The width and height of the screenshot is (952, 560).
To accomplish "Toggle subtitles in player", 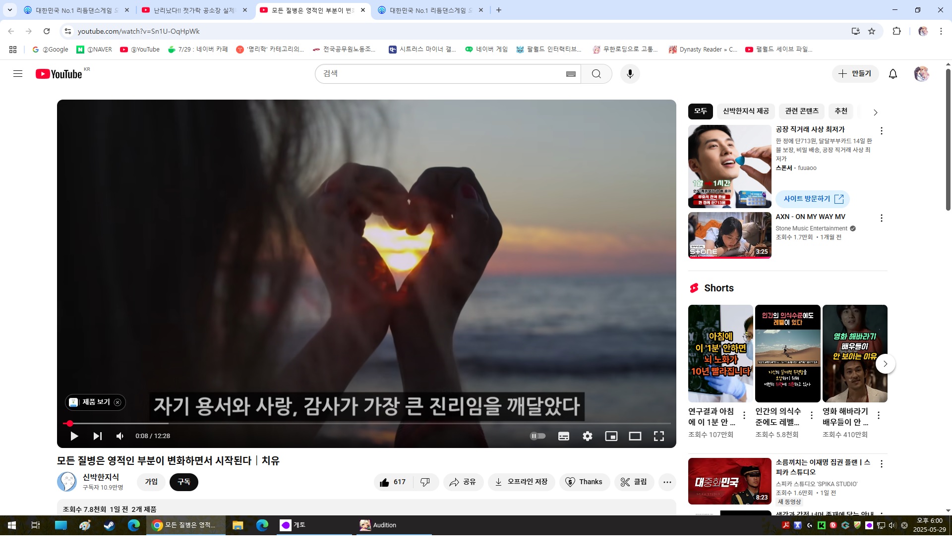I will pos(564,436).
